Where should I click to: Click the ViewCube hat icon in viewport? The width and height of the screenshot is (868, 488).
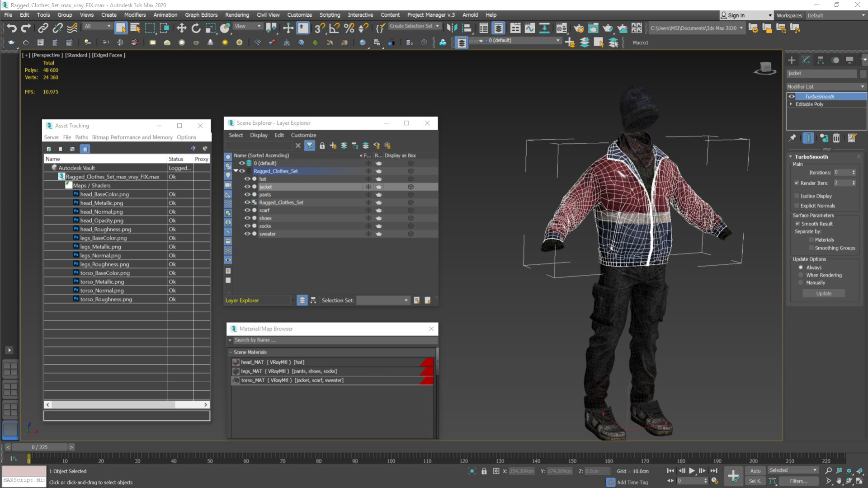tap(765, 68)
